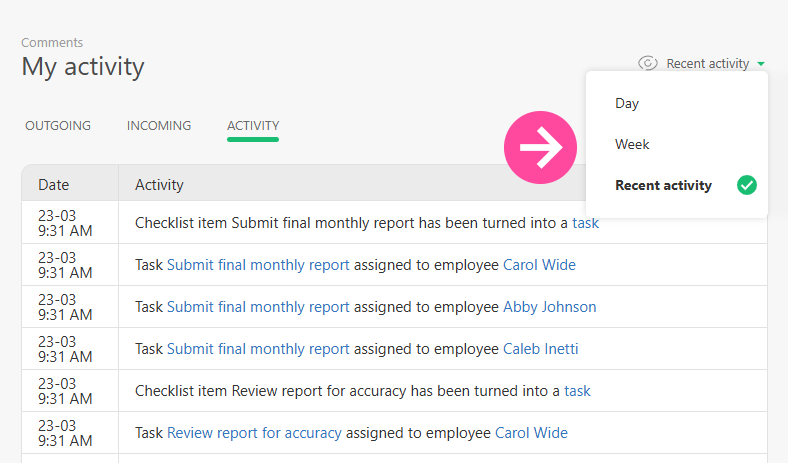Click the eye icon beside Recent activity
788x463 pixels.
(x=648, y=63)
